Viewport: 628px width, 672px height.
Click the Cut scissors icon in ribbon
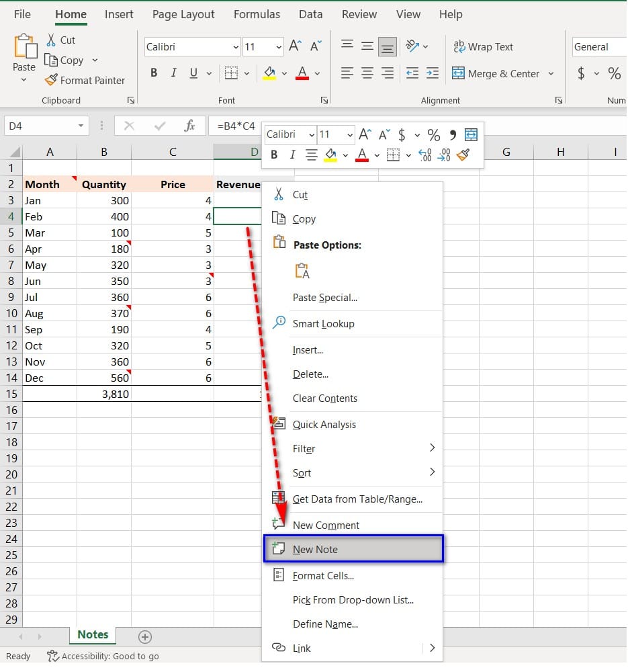[x=51, y=40]
